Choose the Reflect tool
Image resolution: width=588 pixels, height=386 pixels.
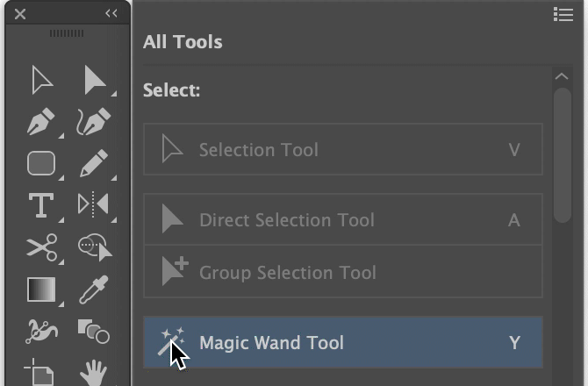pos(93,205)
